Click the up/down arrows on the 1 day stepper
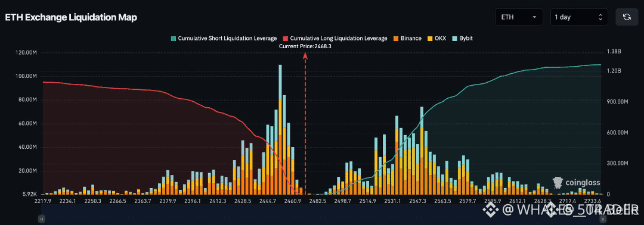 600,17
